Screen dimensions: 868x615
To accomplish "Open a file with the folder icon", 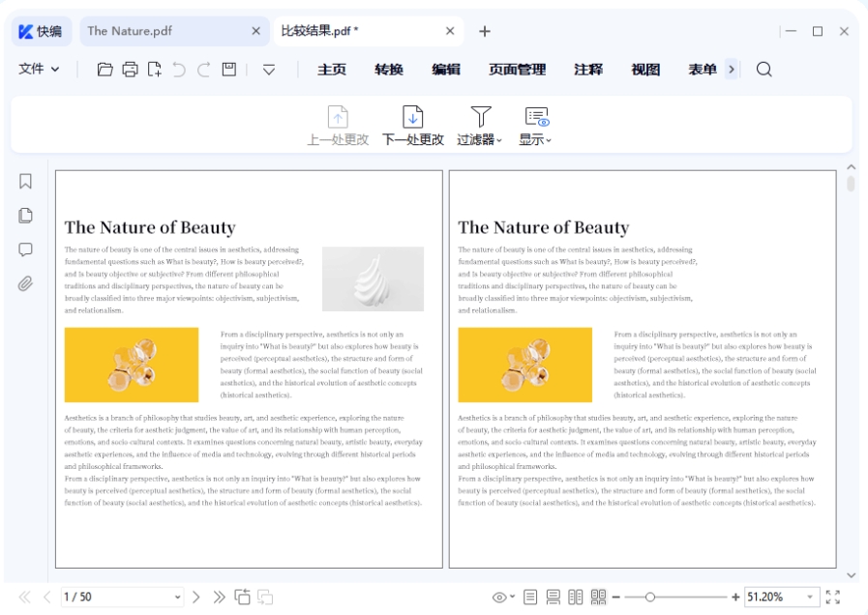I will coord(105,69).
